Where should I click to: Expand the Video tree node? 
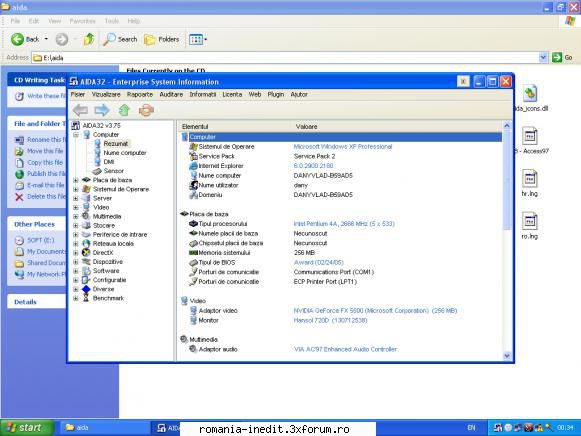pyautogui.click(x=76, y=207)
